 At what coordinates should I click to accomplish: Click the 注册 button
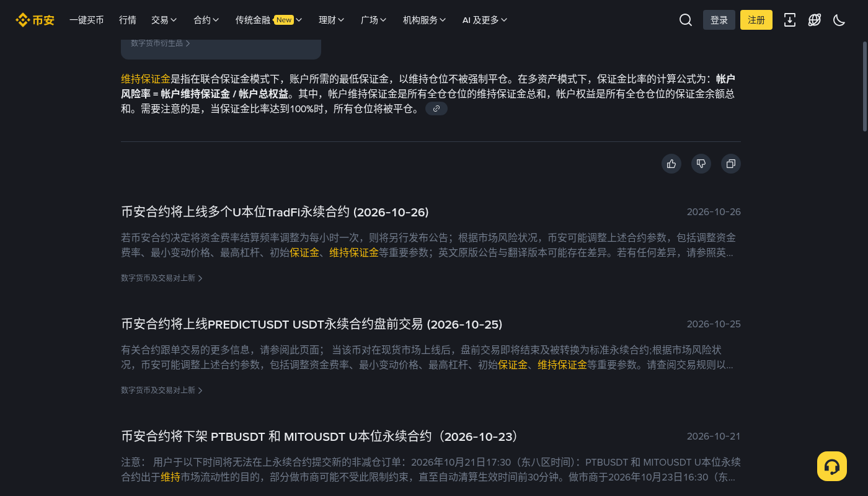756,20
